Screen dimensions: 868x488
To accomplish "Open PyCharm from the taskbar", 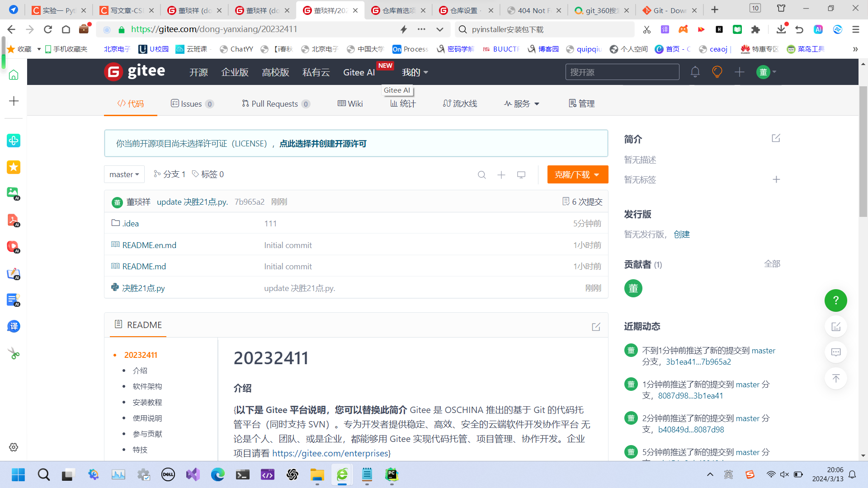I will (392, 475).
